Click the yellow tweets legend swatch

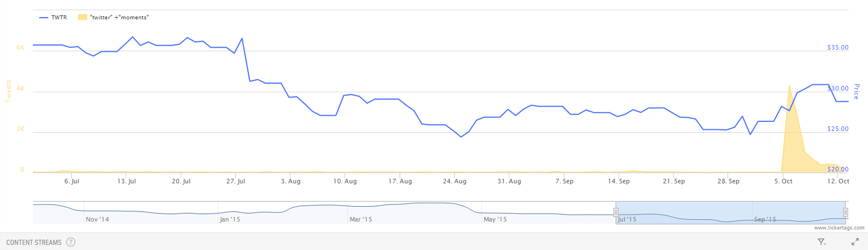click(x=82, y=18)
